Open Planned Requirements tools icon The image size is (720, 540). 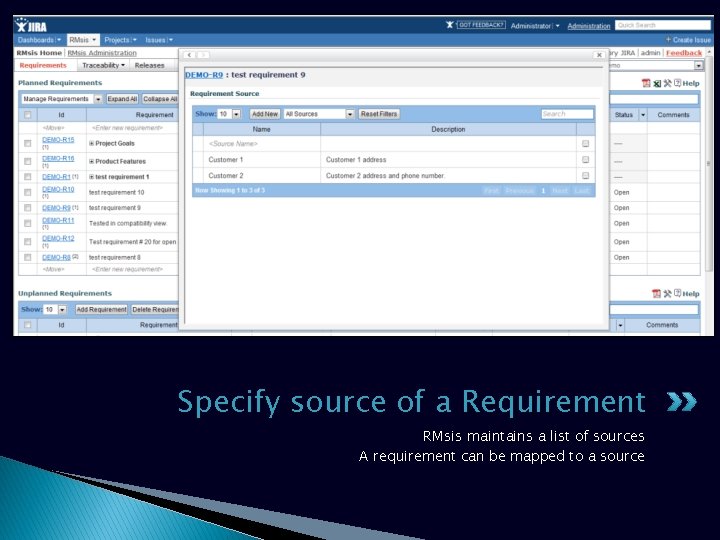(x=667, y=83)
